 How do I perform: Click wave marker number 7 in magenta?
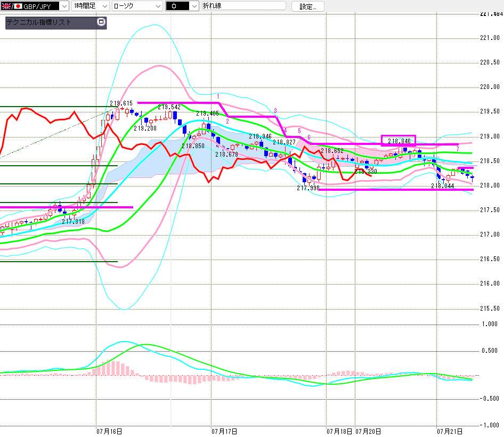pyautogui.click(x=458, y=149)
